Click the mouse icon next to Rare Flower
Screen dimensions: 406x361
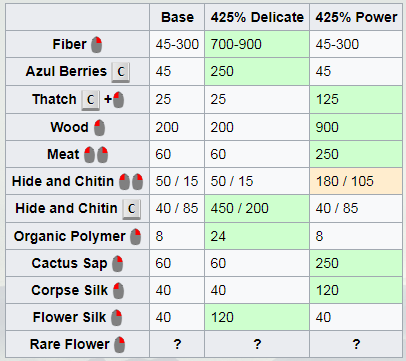point(120,345)
